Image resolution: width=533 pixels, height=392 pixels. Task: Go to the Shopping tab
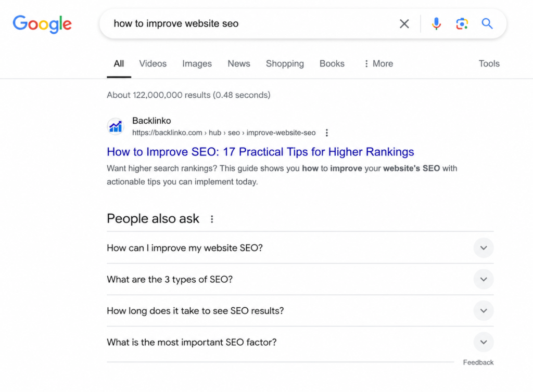pyautogui.click(x=285, y=63)
